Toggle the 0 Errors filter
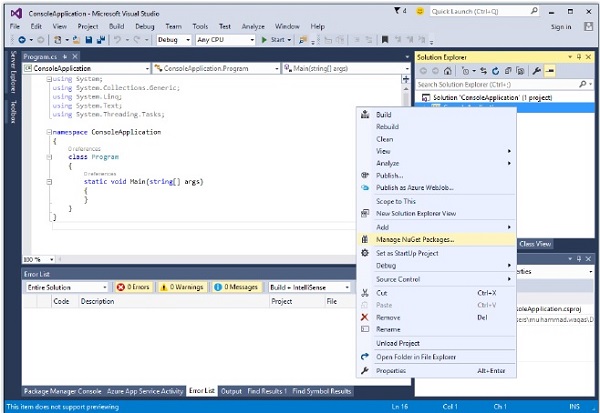This screenshot has width=600, height=413. [x=133, y=287]
